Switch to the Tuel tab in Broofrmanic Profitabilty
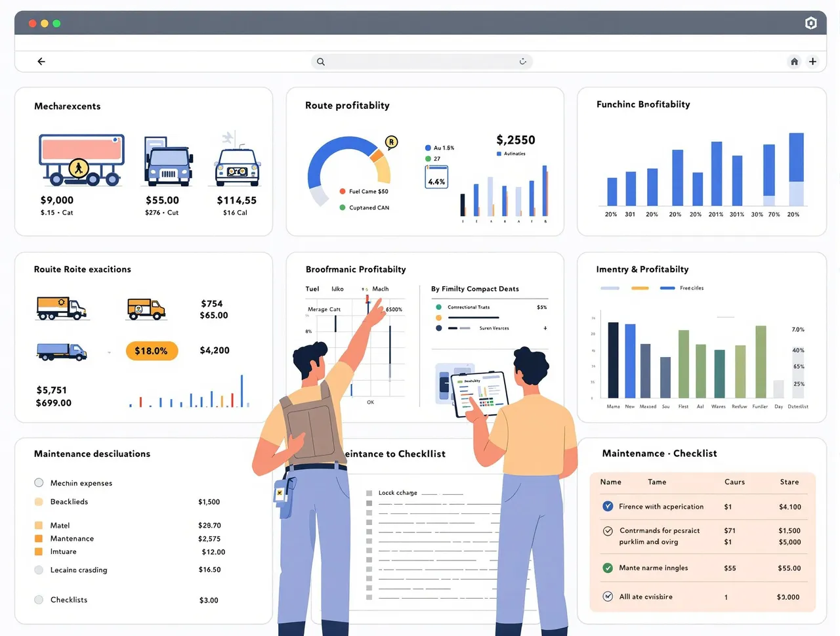840x636 pixels. pos(312,289)
